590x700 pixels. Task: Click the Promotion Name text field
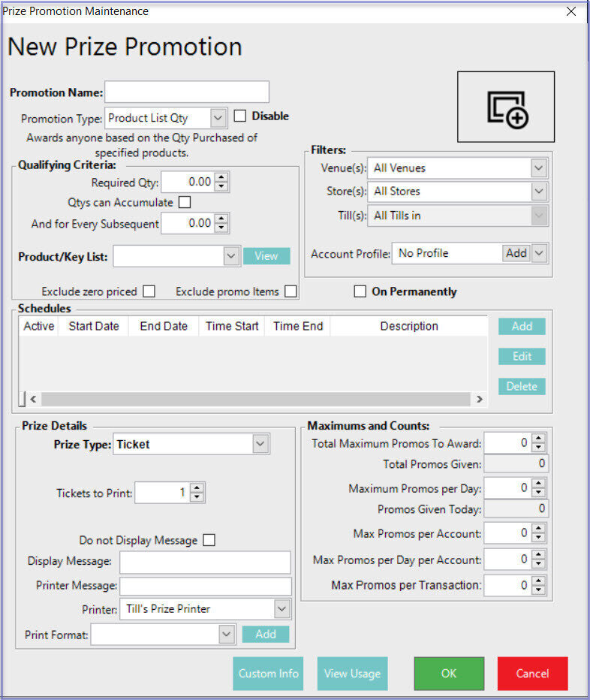point(187,92)
